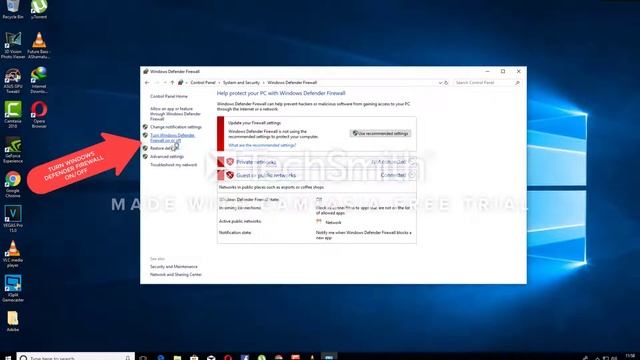Collapse the Guest or public networks section
The height and width of the screenshot is (360, 640).
(411, 175)
